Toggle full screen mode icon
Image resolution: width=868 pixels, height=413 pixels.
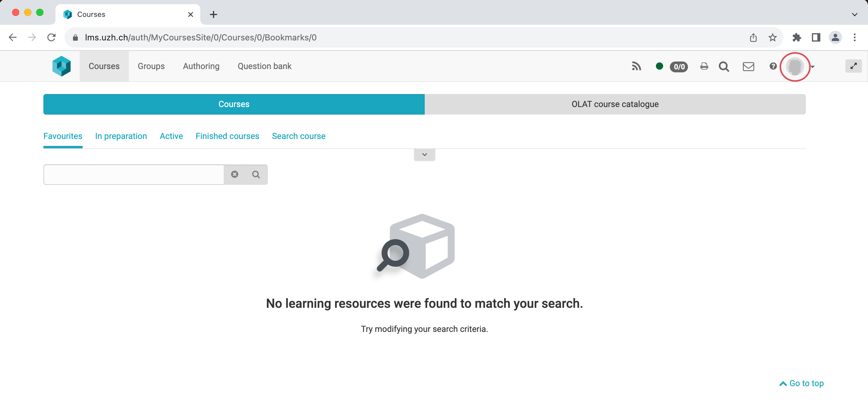(x=854, y=66)
